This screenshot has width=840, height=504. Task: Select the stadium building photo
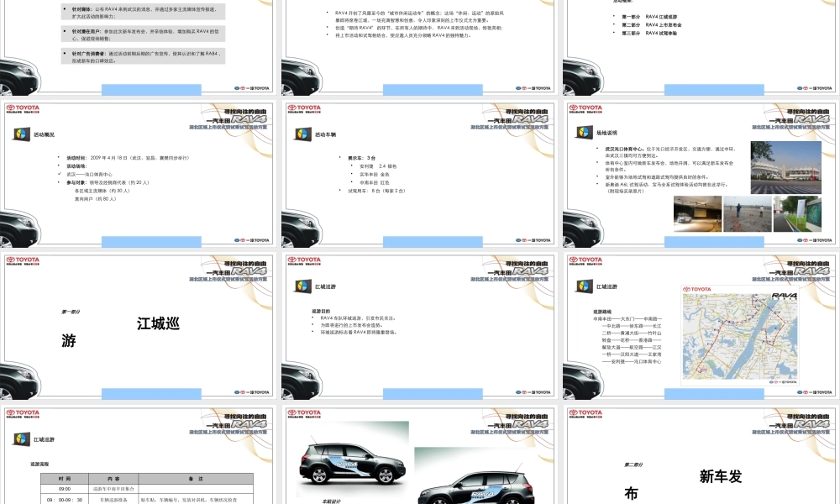[786, 168]
